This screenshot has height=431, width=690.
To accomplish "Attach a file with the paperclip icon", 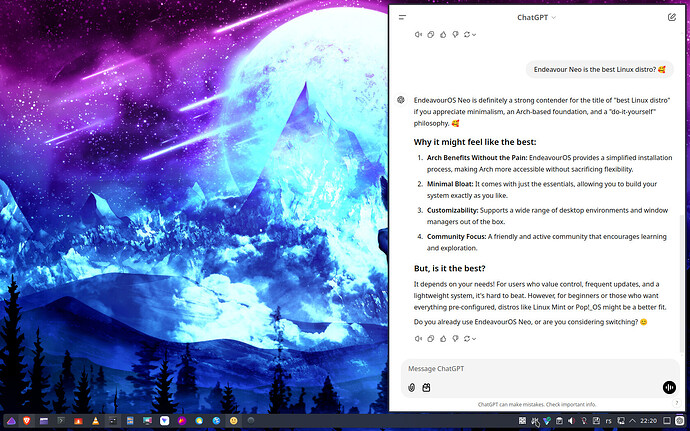I will coord(411,387).
